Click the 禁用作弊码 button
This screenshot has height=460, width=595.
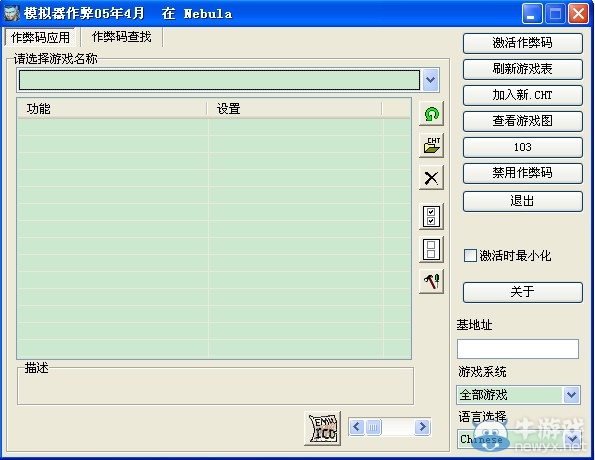(x=523, y=173)
